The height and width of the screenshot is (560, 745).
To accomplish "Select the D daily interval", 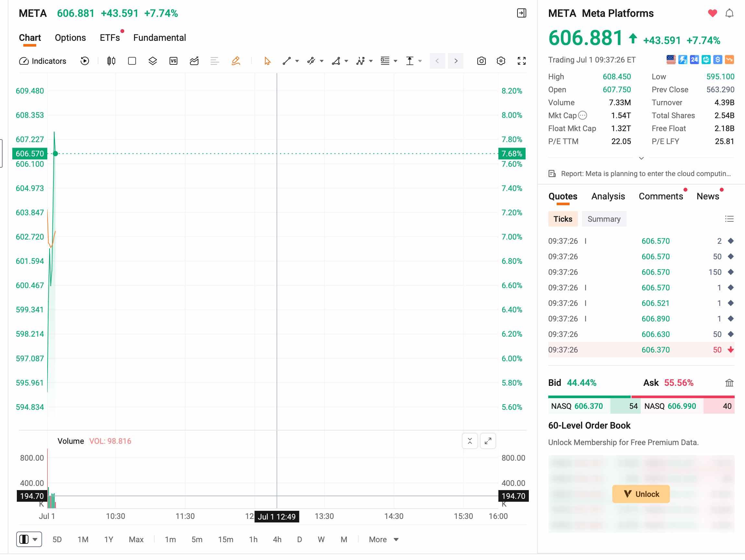I will pyautogui.click(x=299, y=540).
